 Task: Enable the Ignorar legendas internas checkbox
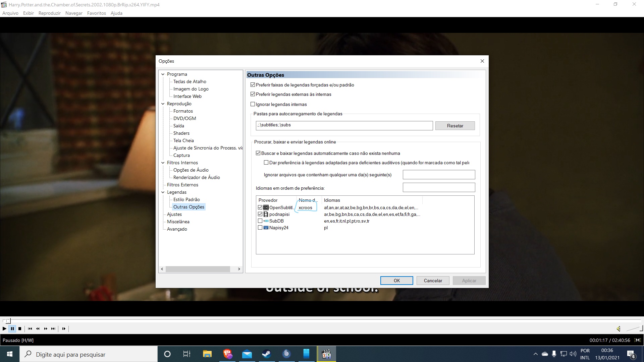253,104
